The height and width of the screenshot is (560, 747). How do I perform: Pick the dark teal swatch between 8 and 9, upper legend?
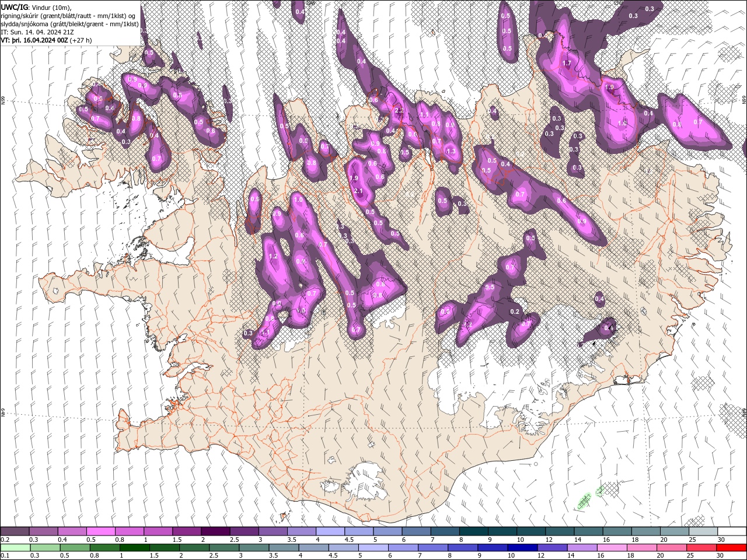coord(474,531)
